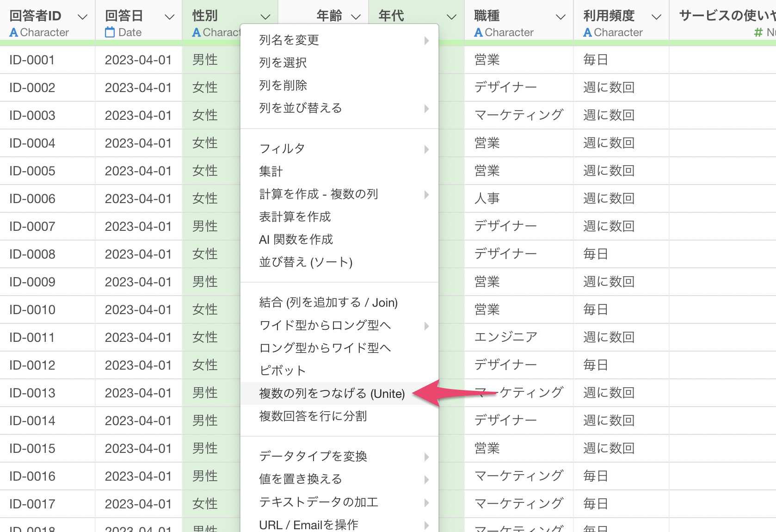Click the Character type icon under 職種
The image size is (776, 532).
[x=479, y=33]
